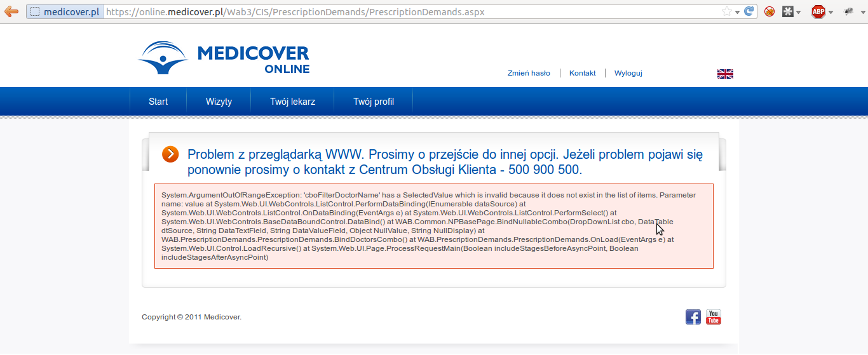Open the Wizyty menu tab
868x355 pixels.
(x=219, y=102)
